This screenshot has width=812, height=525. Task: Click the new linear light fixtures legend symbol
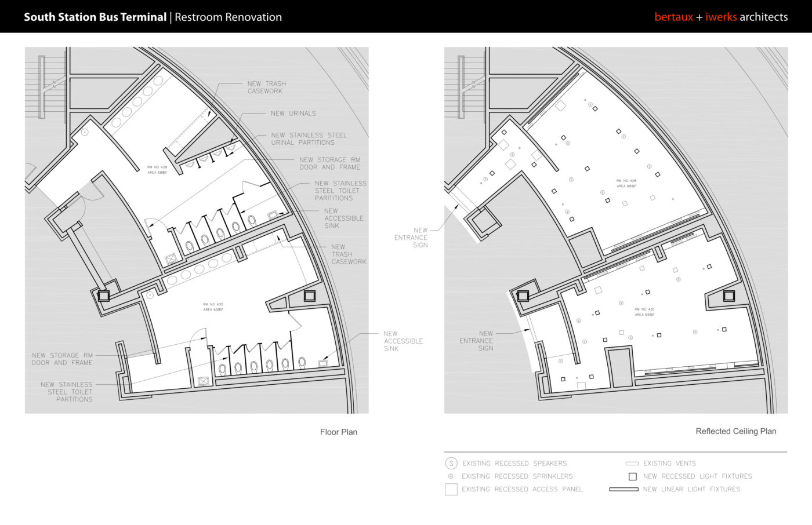[x=623, y=489]
